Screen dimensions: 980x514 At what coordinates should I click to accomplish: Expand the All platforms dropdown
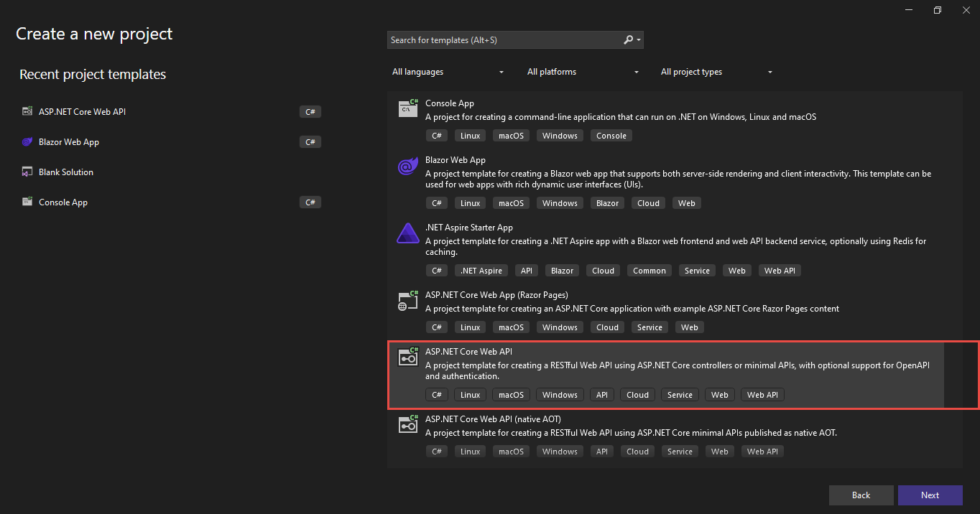click(582, 72)
